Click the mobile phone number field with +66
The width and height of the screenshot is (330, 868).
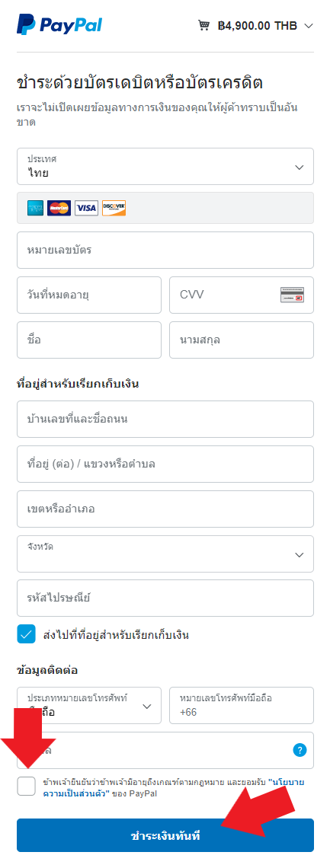[242, 705]
